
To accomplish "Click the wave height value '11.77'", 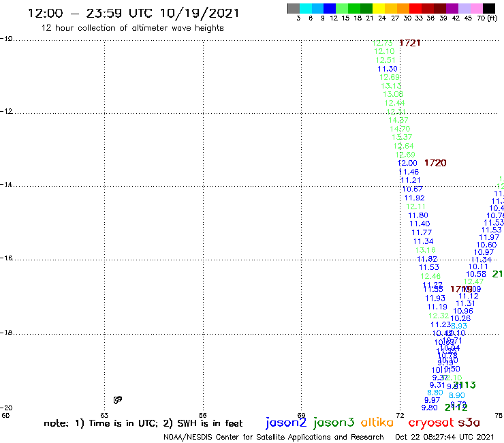I will [422, 232].
